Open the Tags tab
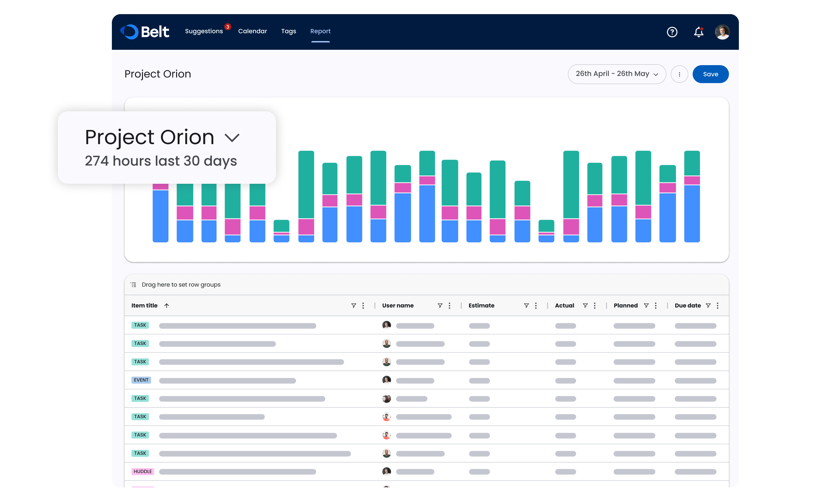 (x=288, y=31)
